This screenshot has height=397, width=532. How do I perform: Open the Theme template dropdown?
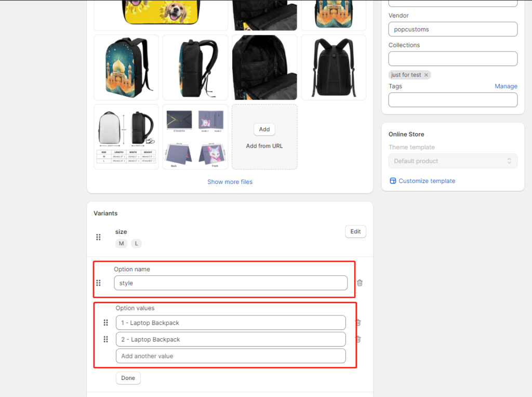coord(453,161)
